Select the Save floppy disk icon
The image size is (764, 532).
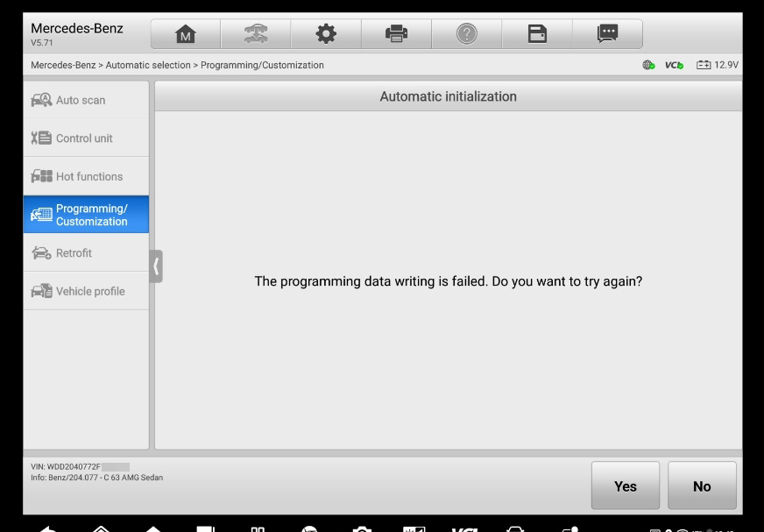point(537,34)
